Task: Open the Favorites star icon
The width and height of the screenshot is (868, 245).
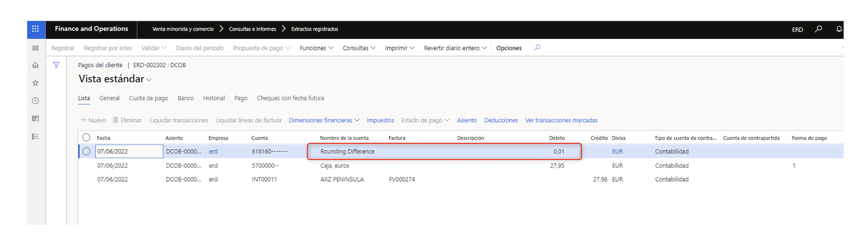Action: pos(35,83)
